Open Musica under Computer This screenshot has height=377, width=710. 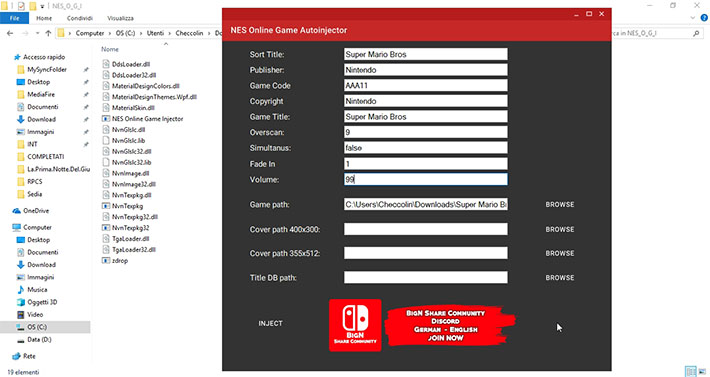click(37, 290)
